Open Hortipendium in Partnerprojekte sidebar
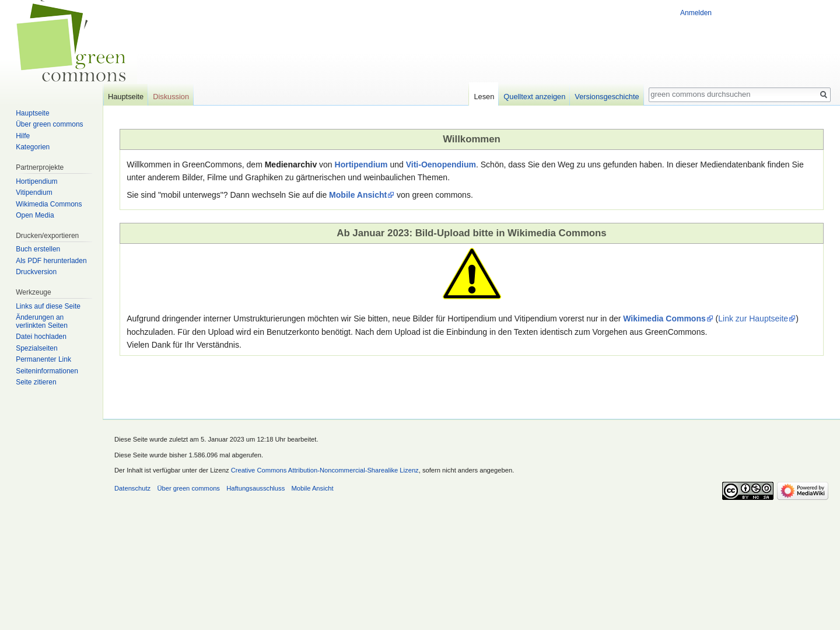Viewport: 840px width, 630px height. (x=37, y=181)
